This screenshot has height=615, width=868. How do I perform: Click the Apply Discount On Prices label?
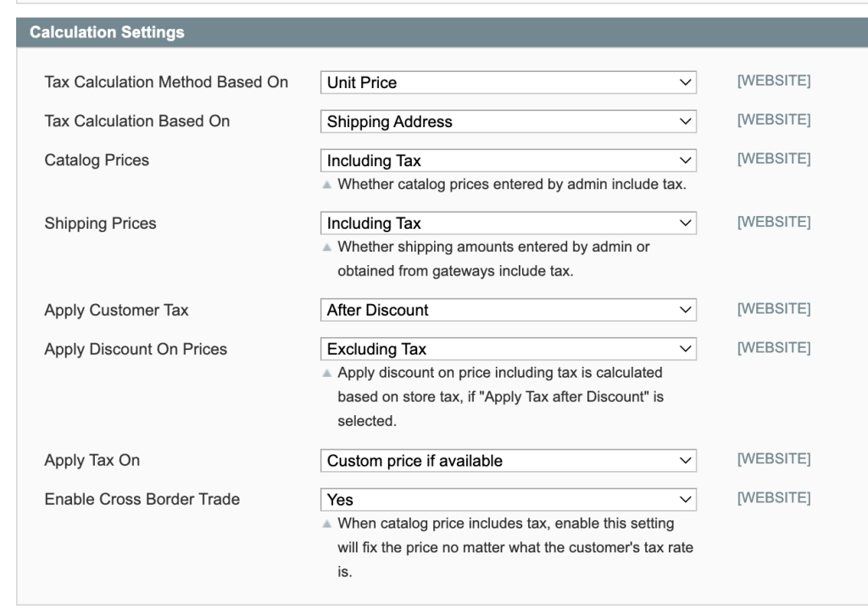pyautogui.click(x=136, y=349)
